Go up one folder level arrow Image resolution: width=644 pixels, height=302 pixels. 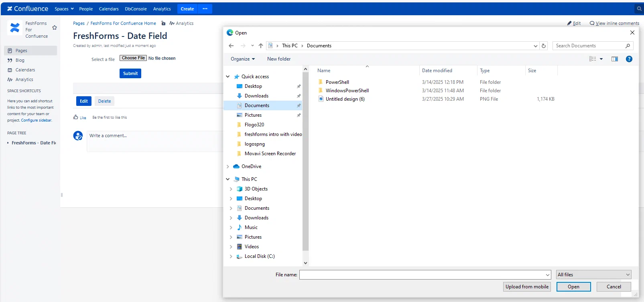261,46
